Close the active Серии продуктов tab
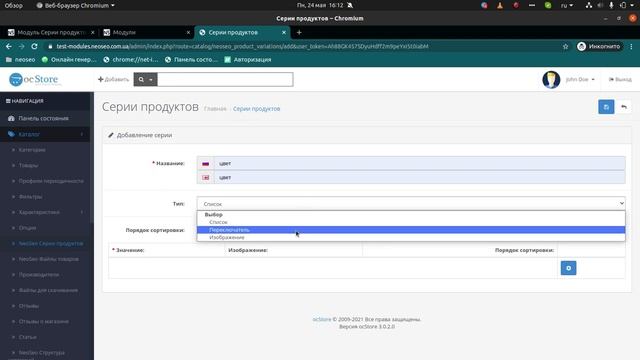640x360 pixels. pos(284,32)
